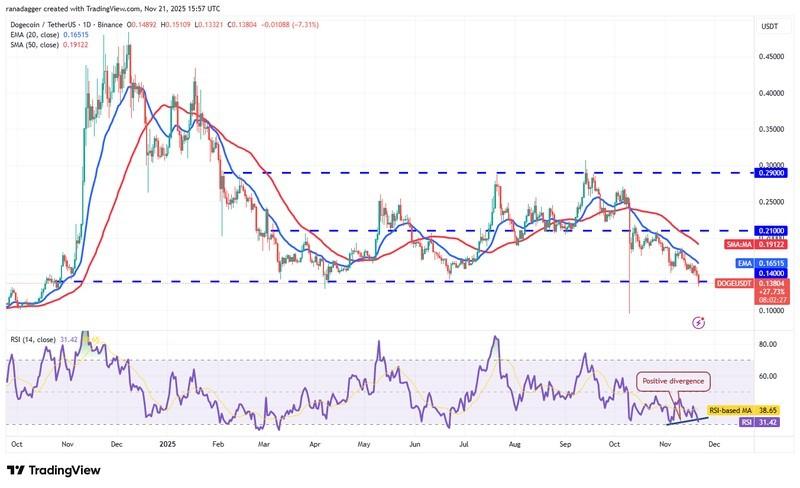Open the USDT currency selector

(x=769, y=26)
